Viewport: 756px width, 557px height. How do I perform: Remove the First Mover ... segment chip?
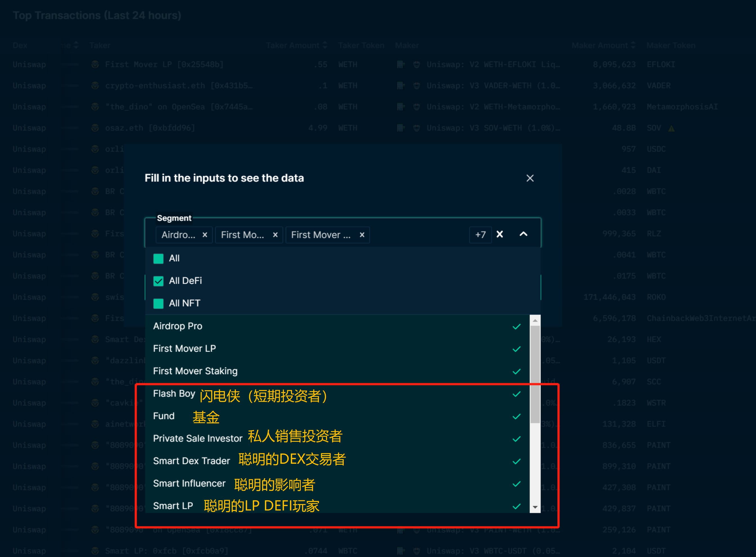point(362,235)
